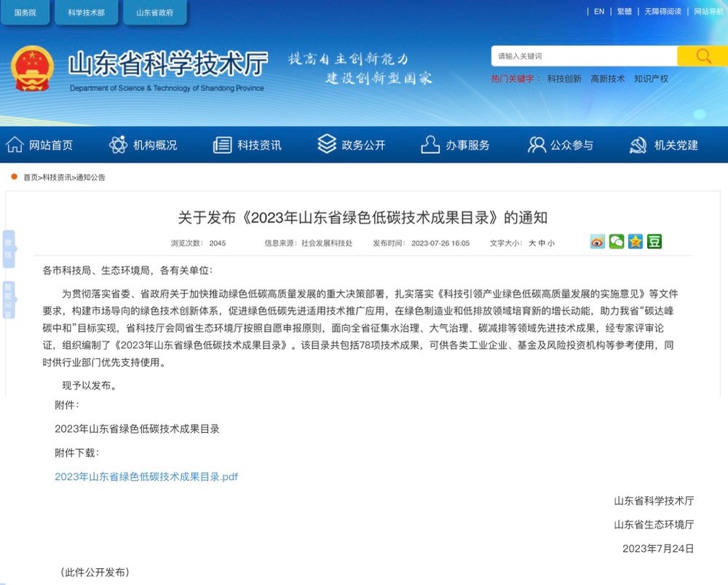The height and width of the screenshot is (585, 728).
Task: Focus the keyword search input field
Action: pyautogui.click(x=584, y=56)
